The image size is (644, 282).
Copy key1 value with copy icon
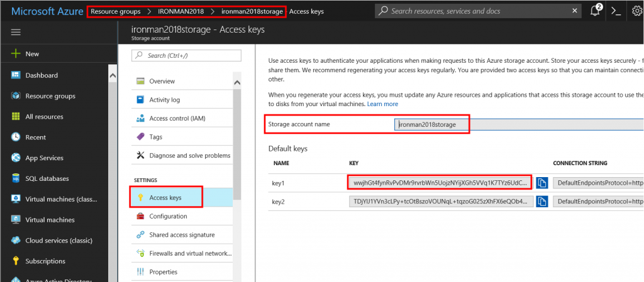[x=542, y=183]
